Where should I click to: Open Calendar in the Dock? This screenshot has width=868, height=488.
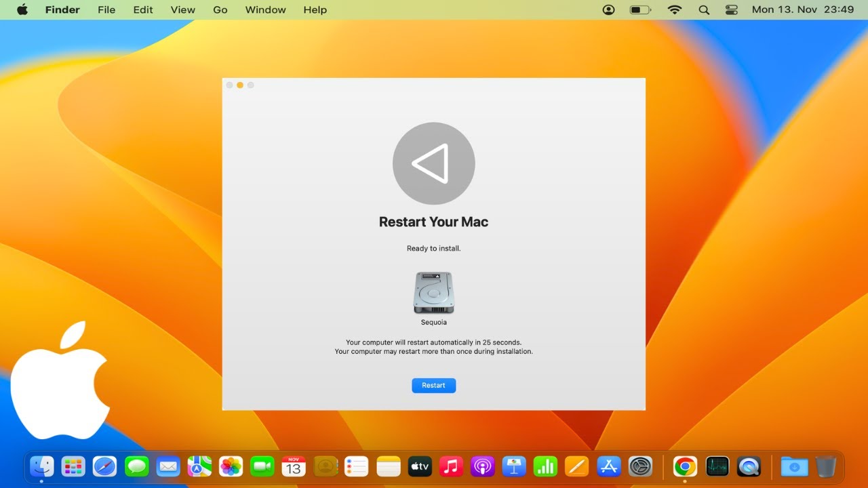click(x=294, y=466)
